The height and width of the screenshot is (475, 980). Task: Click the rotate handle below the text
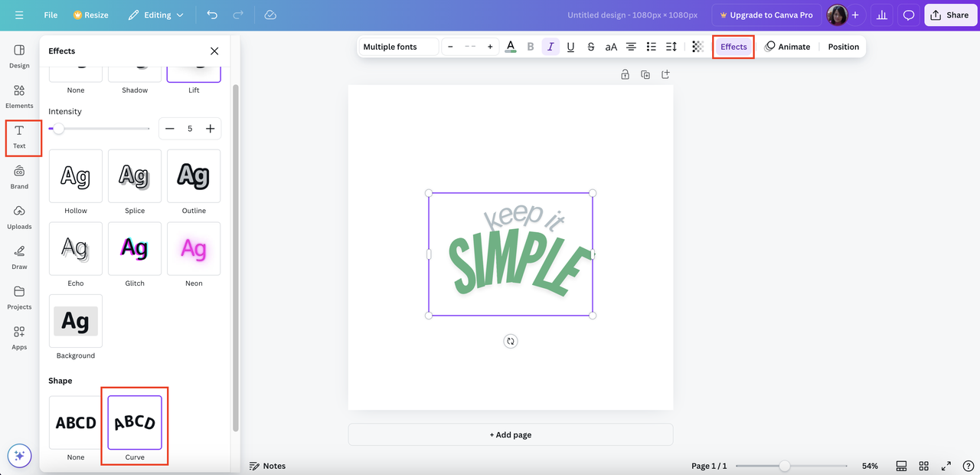click(x=511, y=341)
